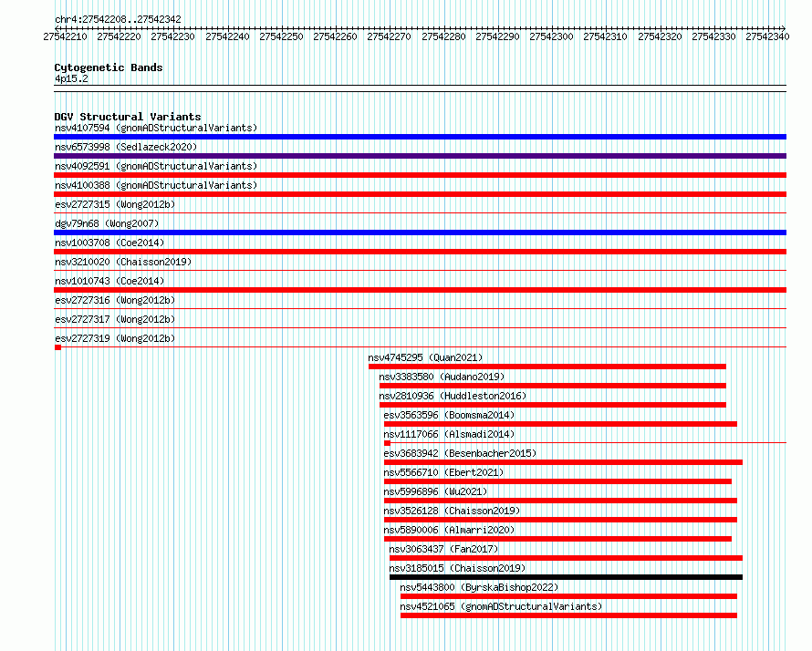This screenshot has width=812, height=651.
Task: Select nsv3383580 (Audano2019) label
Action: click(x=442, y=377)
